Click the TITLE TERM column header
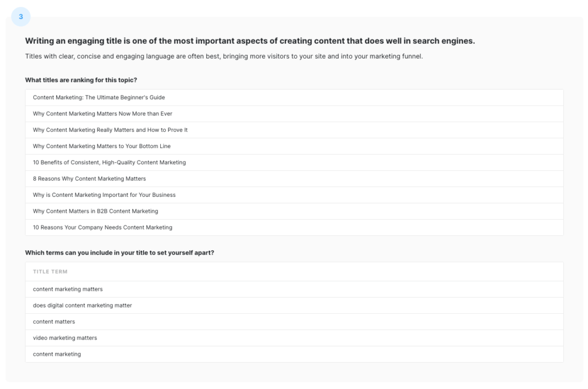 (50, 271)
